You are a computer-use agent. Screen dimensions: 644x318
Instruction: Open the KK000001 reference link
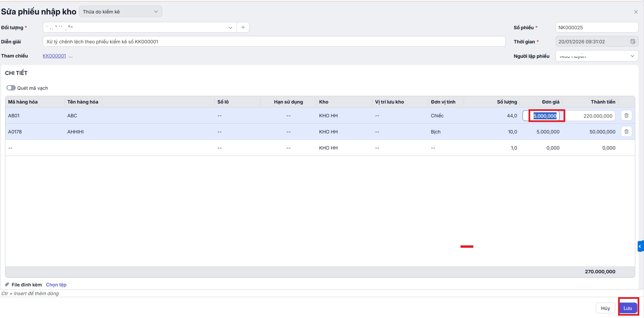coord(54,56)
